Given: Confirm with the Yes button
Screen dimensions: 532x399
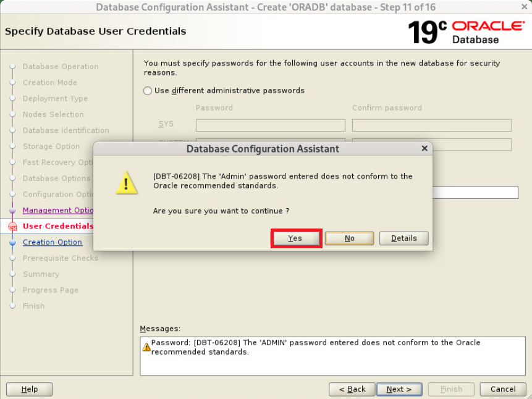Looking at the screenshot, I should point(296,238).
